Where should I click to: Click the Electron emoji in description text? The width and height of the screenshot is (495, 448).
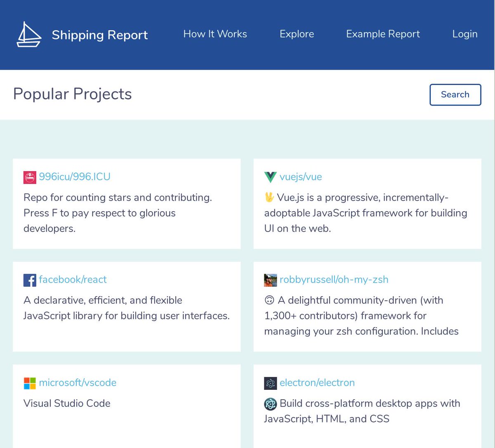(x=270, y=404)
